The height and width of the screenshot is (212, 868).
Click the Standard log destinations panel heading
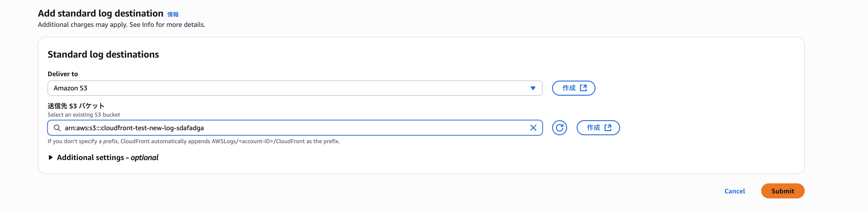(x=103, y=55)
